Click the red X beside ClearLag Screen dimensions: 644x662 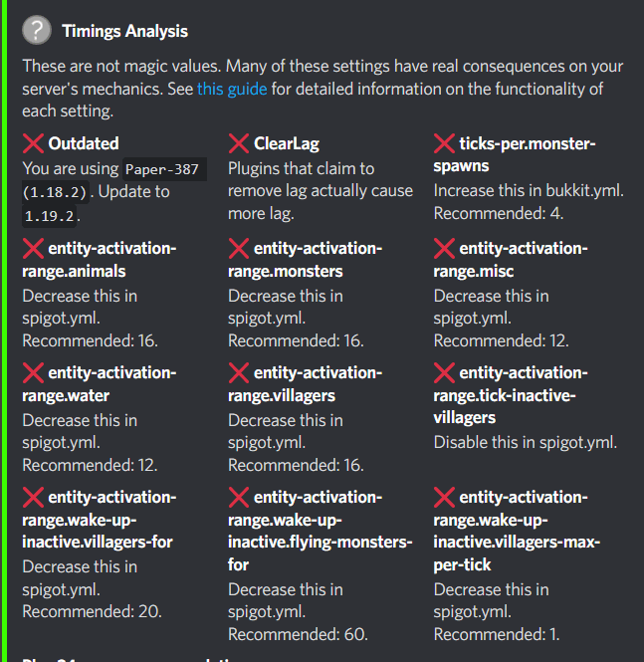tap(239, 143)
